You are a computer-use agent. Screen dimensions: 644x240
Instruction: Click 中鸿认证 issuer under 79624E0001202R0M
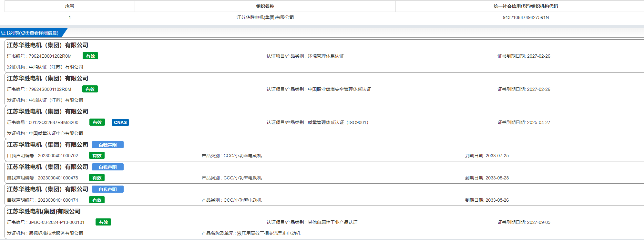(x=56, y=67)
